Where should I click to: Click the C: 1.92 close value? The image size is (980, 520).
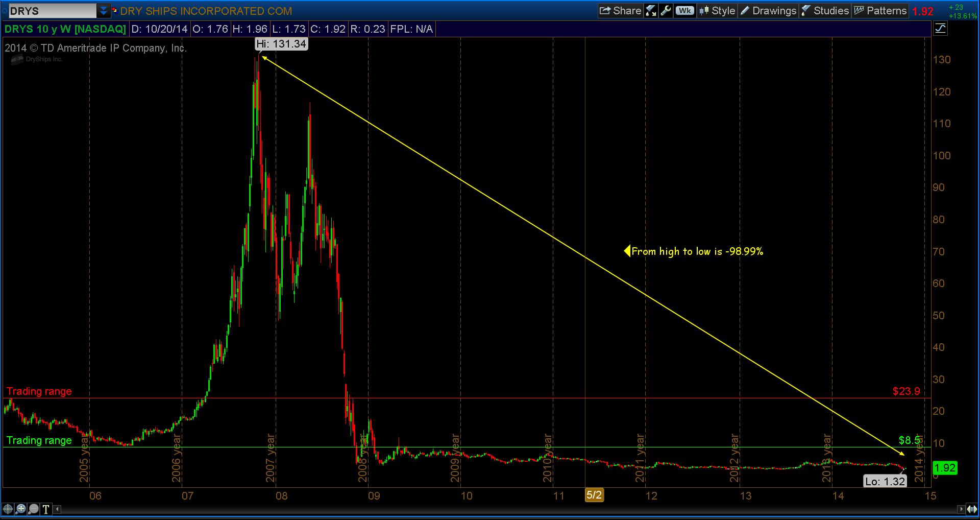(328, 29)
